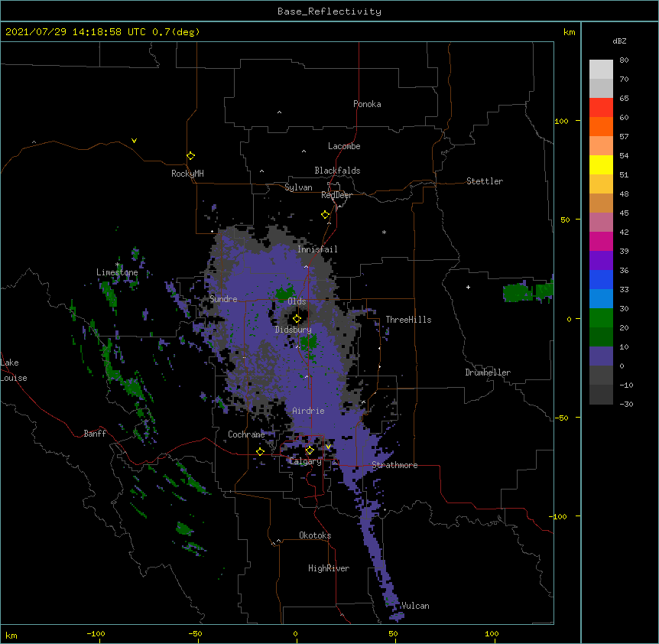Click the yellow diamond marker below Cochrane
This screenshot has height=644, width=659.
pos(260,451)
